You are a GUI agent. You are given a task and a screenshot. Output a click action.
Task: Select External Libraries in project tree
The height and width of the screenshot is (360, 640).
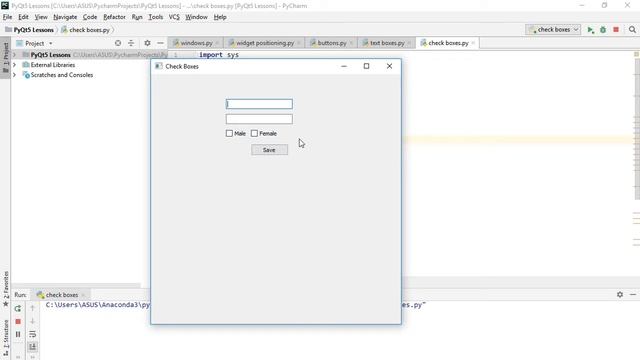(53, 65)
